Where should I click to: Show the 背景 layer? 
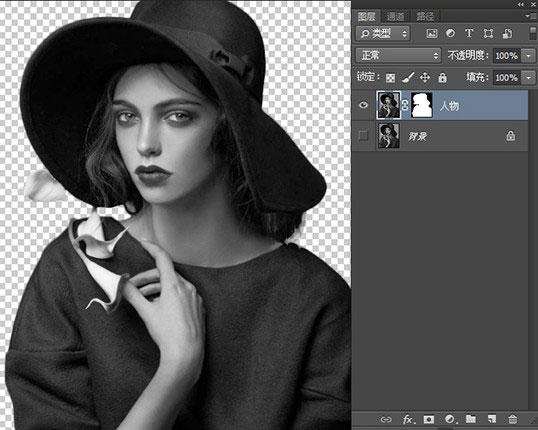(363, 136)
